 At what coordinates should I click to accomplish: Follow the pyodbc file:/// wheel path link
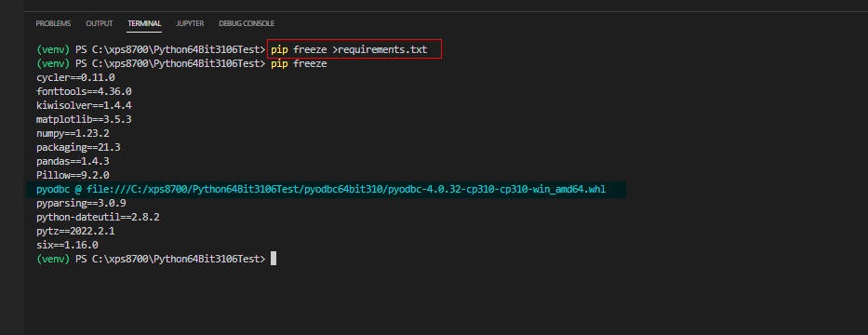346,190
